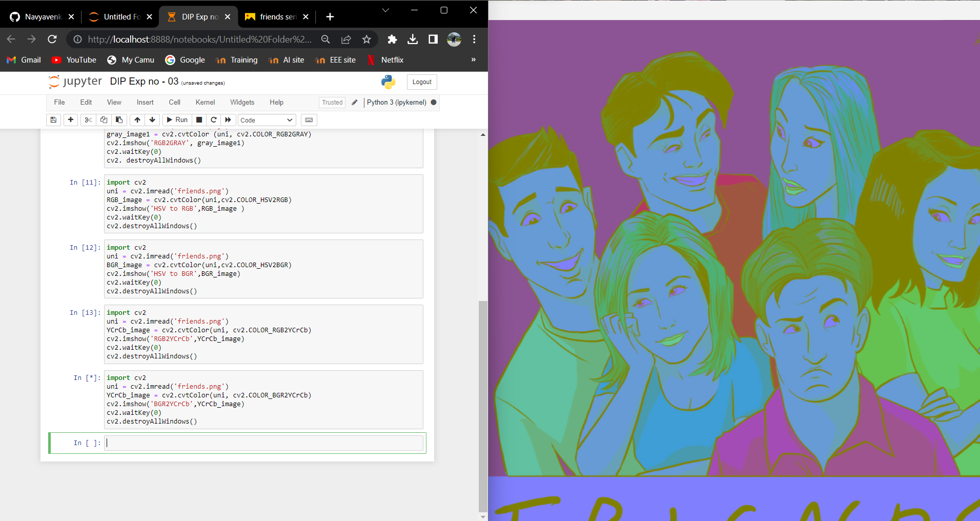Image resolution: width=980 pixels, height=521 pixels.
Task: Open the File menu
Action: [59, 103]
